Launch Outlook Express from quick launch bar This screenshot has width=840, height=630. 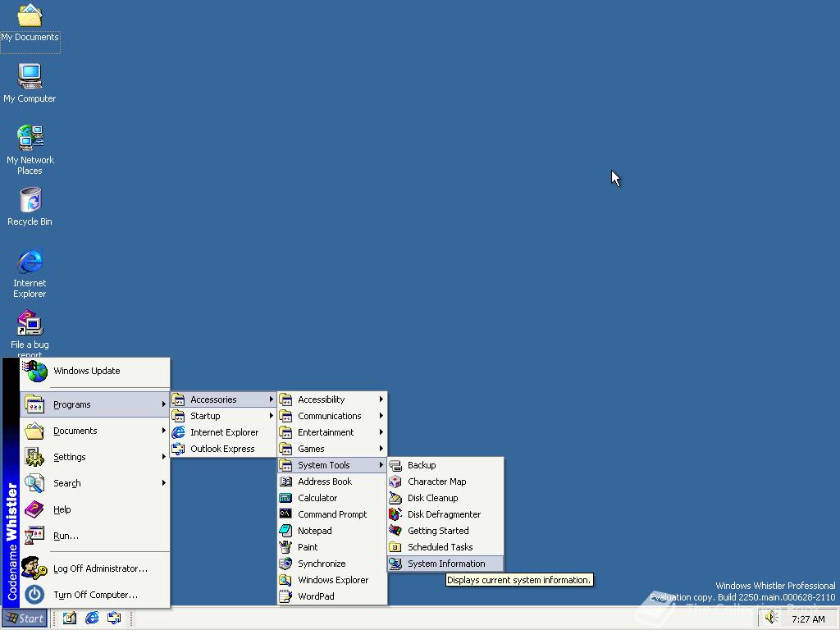(113, 619)
